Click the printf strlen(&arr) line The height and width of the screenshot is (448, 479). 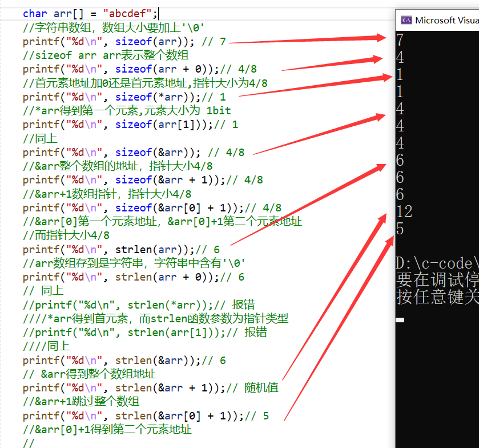click(x=124, y=361)
